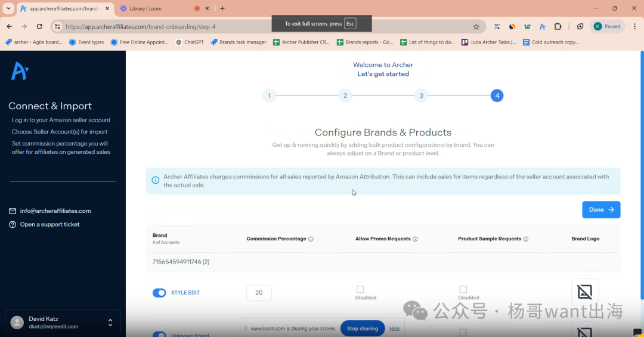Close the app.archeraffiliates.com tab
This screenshot has width=644, height=337.
coord(107,8)
